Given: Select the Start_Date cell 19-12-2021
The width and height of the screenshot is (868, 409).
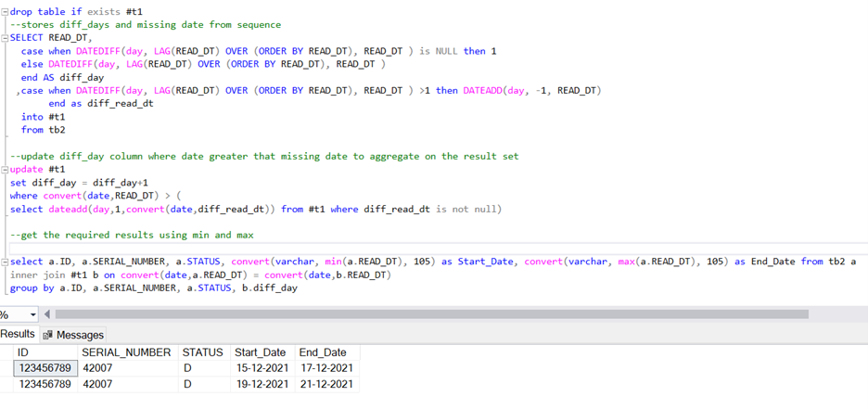Looking at the screenshot, I should click(x=262, y=384).
